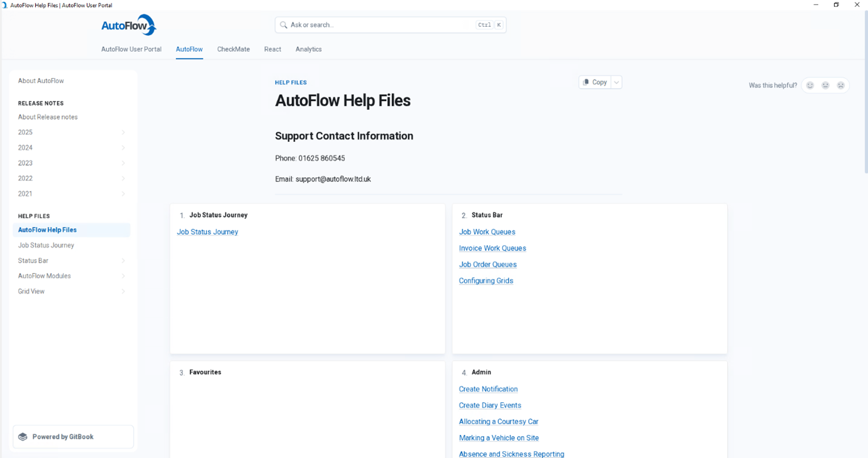Screen dimensions: 868x458
Task: Click the support@autoflow.ltd.uk email text
Action: [x=333, y=179]
